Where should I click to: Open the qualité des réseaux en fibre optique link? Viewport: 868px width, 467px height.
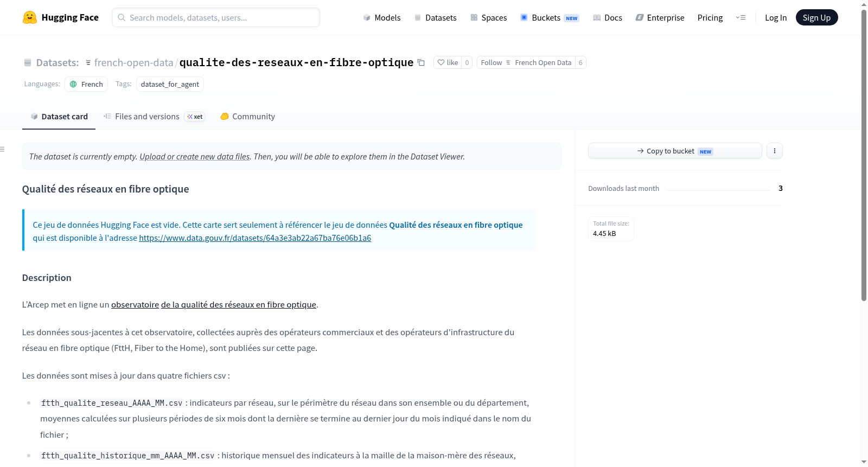click(x=239, y=304)
